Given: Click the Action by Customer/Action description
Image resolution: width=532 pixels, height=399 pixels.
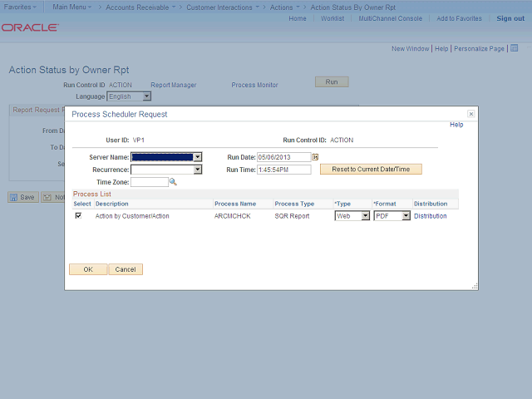Looking at the screenshot, I should (x=132, y=216).
